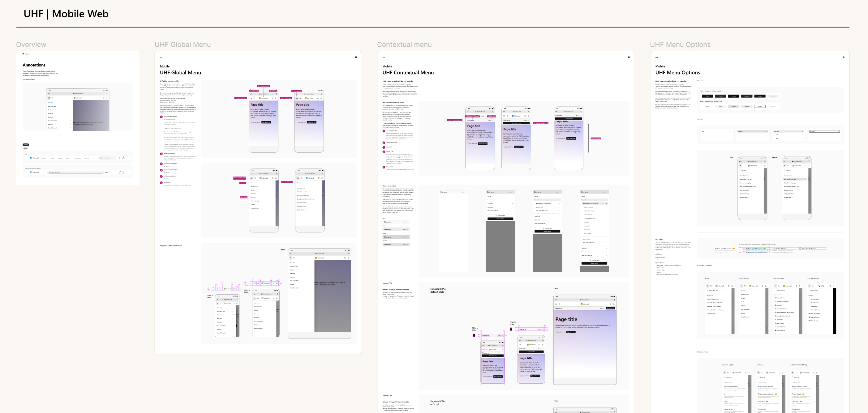
Task: Click the close icon on UHF Global Menu panel
Action: [356, 57]
